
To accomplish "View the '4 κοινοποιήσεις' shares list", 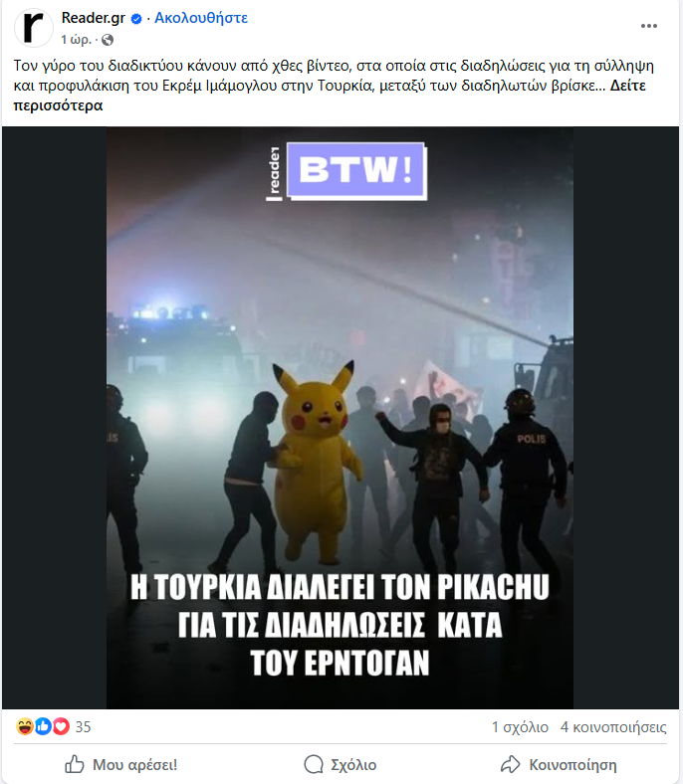I will point(613,727).
